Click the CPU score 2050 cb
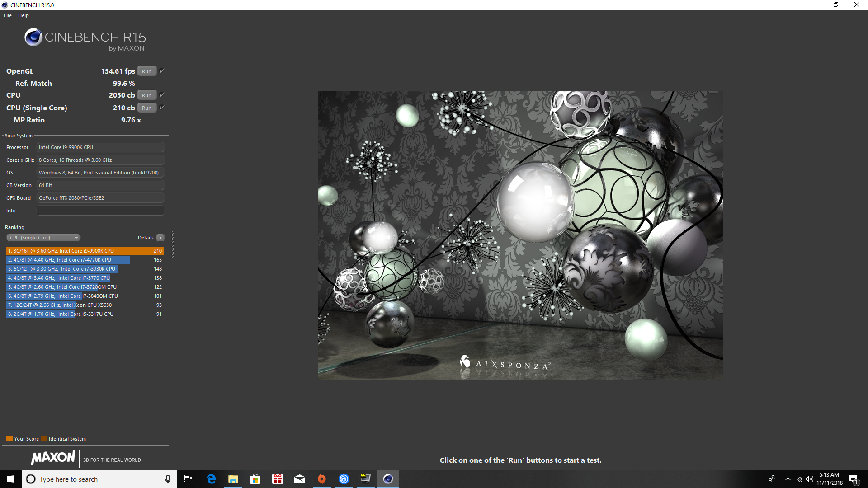Image resolution: width=868 pixels, height=488 pixels. coord(122,95)
